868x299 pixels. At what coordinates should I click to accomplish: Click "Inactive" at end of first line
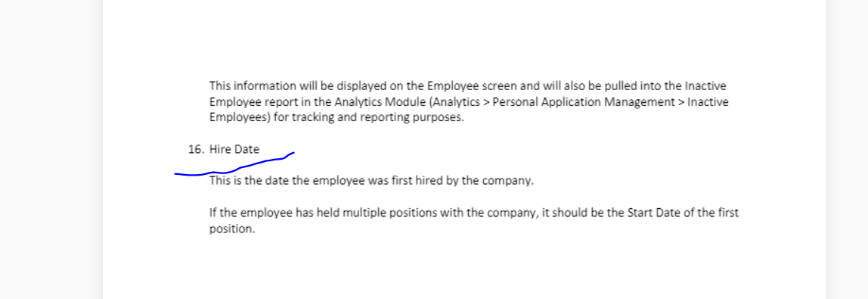coord(705,86)
